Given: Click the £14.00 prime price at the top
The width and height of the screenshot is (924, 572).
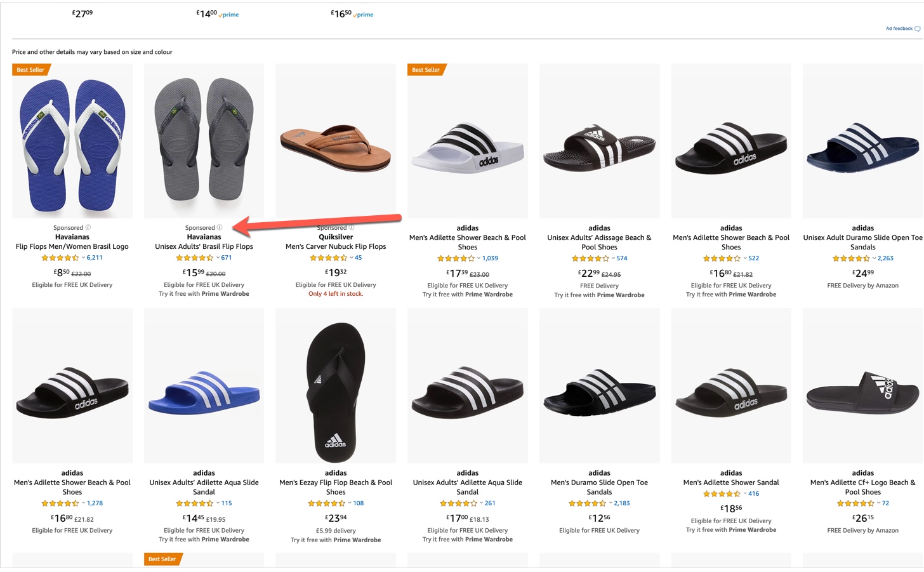Looking at the screenshot, I should [207, 13].
